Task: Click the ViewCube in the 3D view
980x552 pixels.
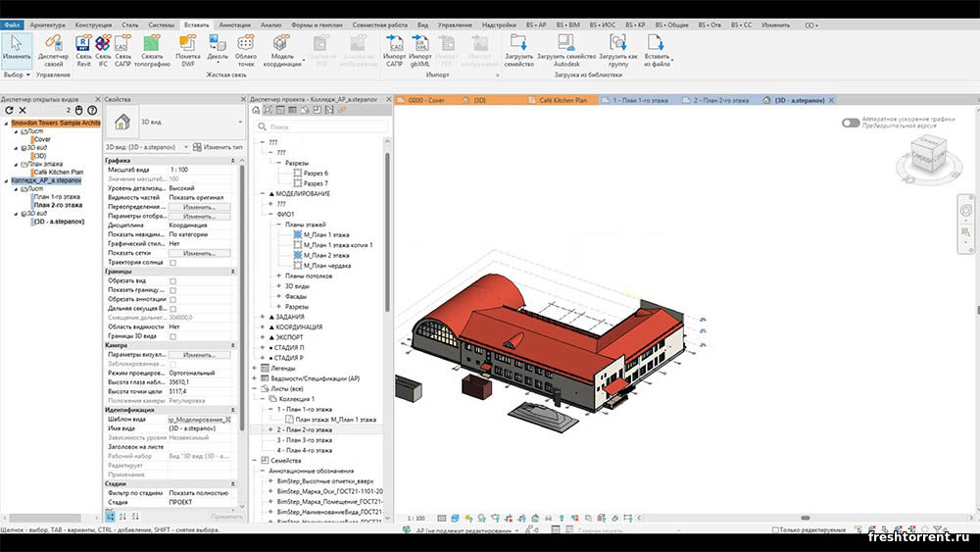Action: click(927, 152)
